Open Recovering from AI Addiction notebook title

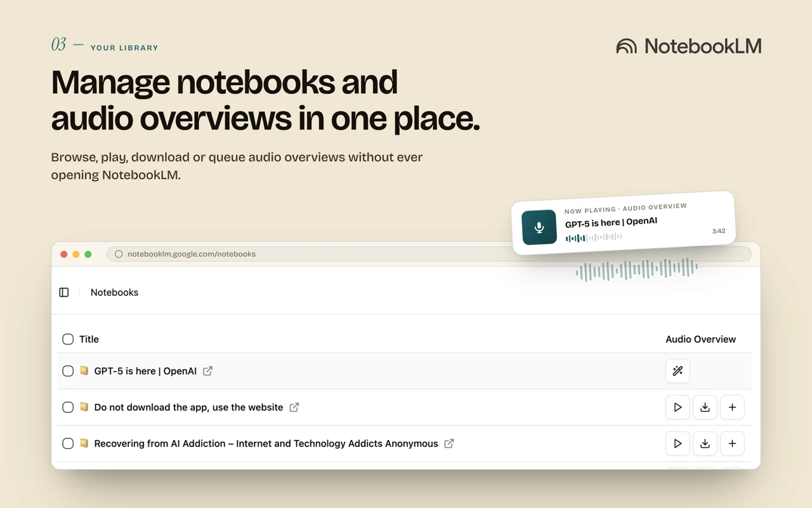click(x=266, y=443)
